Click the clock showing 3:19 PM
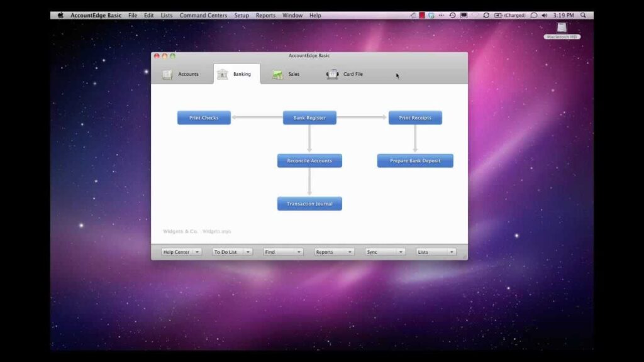This screenshot has width=644, height=362. tap(563, 15)
